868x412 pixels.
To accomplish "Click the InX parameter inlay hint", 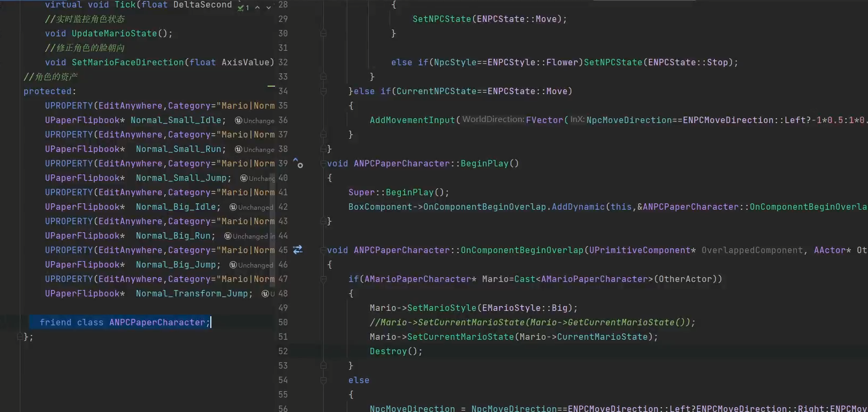I will point(577,119).
